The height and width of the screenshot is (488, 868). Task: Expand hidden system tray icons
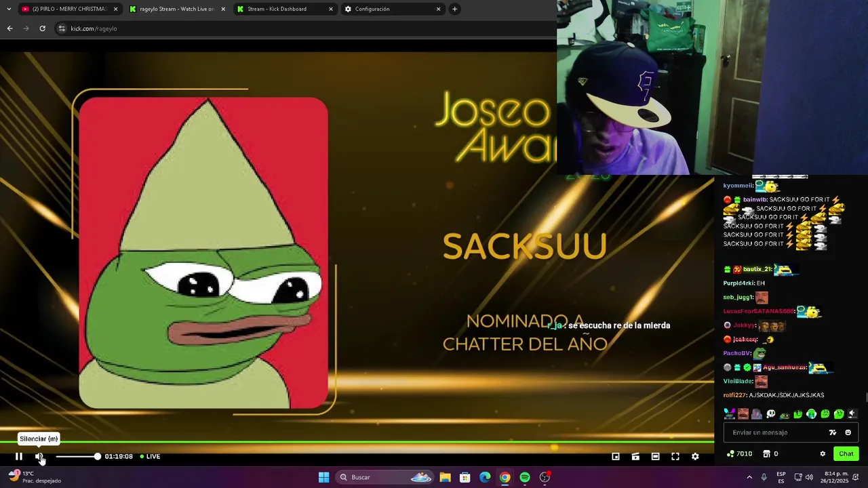(749, 477)
